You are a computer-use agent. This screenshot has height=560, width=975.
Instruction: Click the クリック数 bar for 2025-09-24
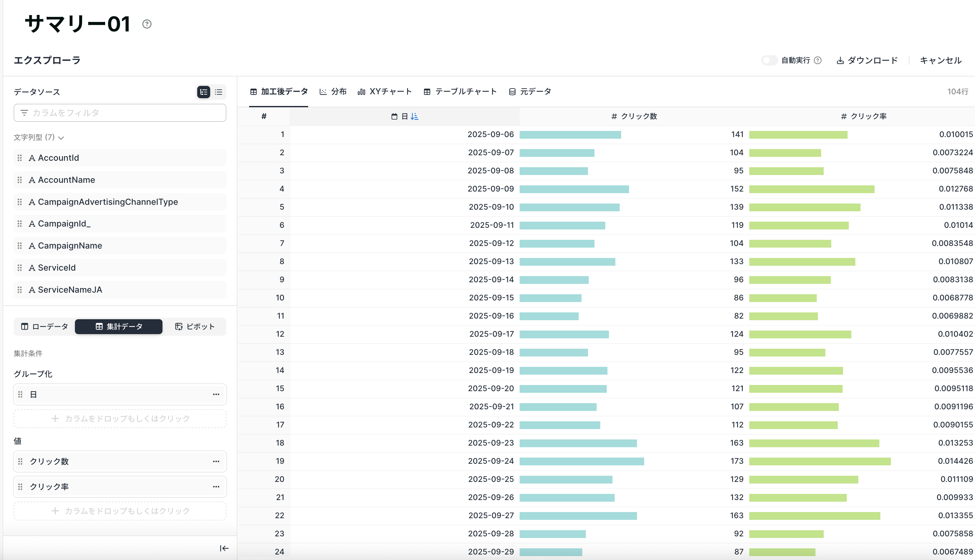581,461
